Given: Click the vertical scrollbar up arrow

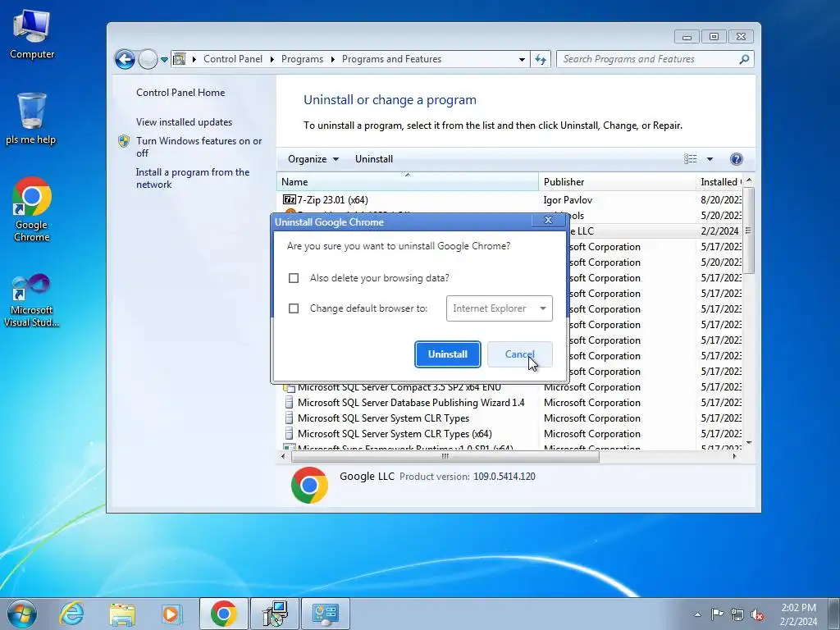Looking at the screenshot, I should point(749,180).
